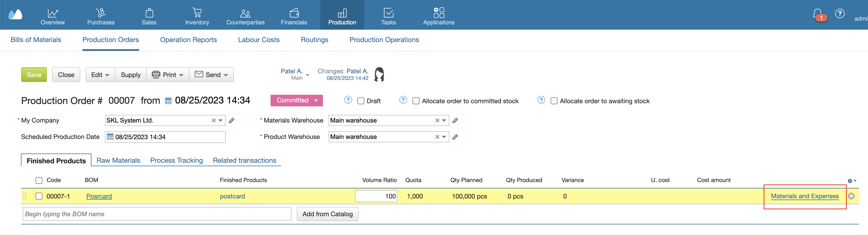The width and height of the screenshot is (868, 235).
Task: Open the Sales section
Action: click(149, 16)
